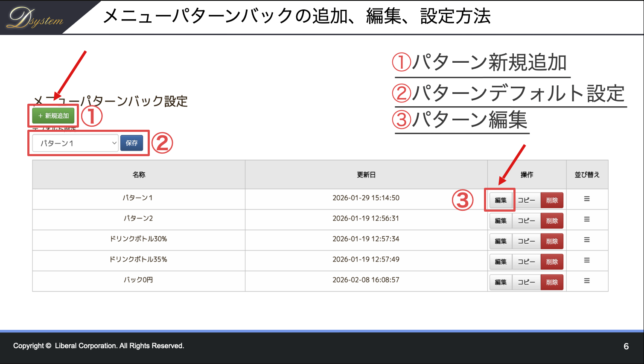Viewport: 644px width, 364px height.
Task: Click 削除 for ドリンクボトル30% row
Action: click(x=552, y=241)
